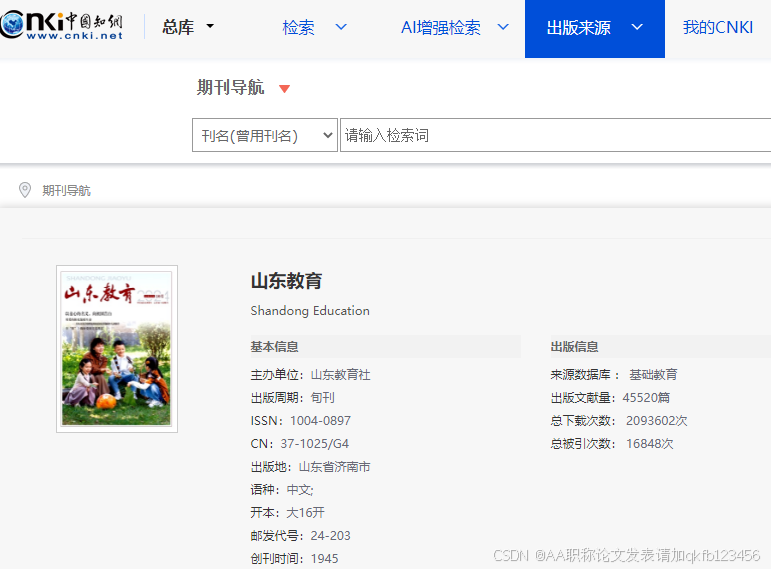Click 创刊时间 value 1945
Viewport: 771px width, 569px height.
pos(325,559)
